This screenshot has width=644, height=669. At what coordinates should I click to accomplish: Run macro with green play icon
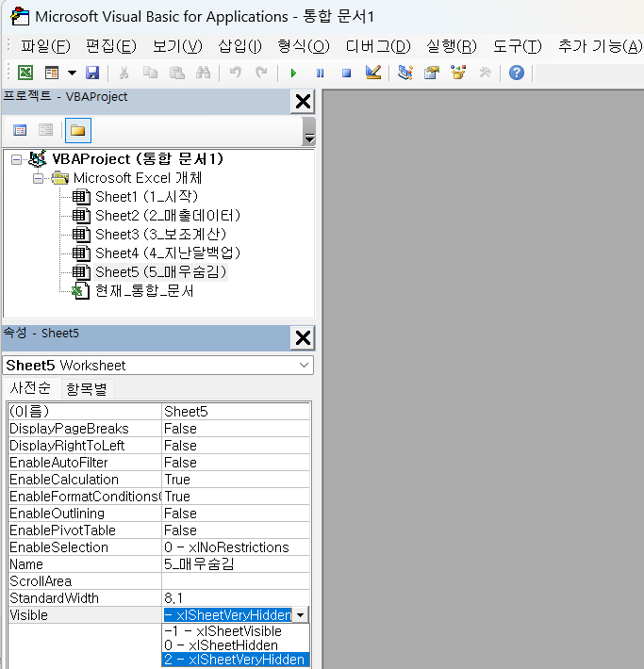(293, 73)
